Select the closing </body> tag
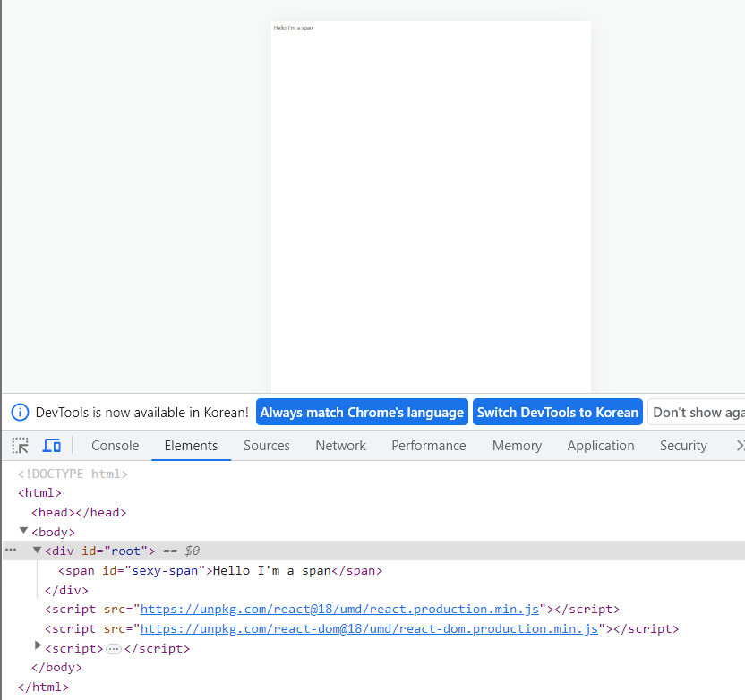The image size is (745, 700). click(x=56, y=668)
